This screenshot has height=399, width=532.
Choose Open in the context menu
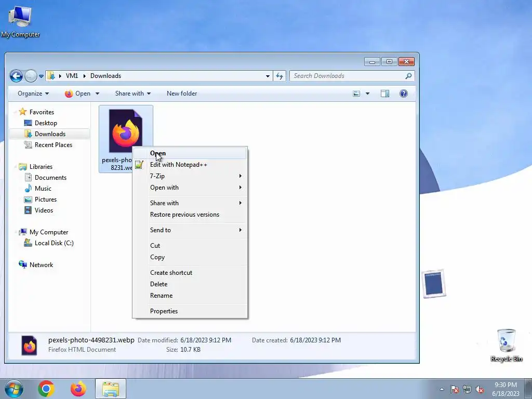click(x=190, y=153)
